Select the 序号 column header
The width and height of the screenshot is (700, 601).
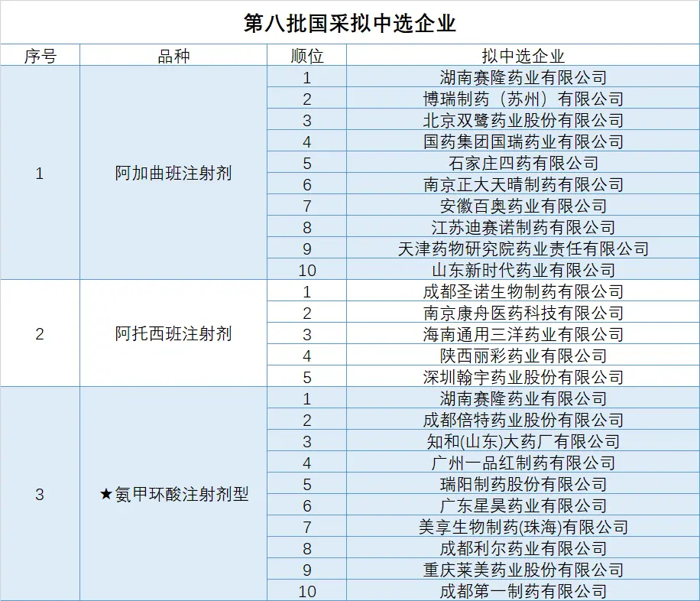pyautogui.click(x=41, y=57)
